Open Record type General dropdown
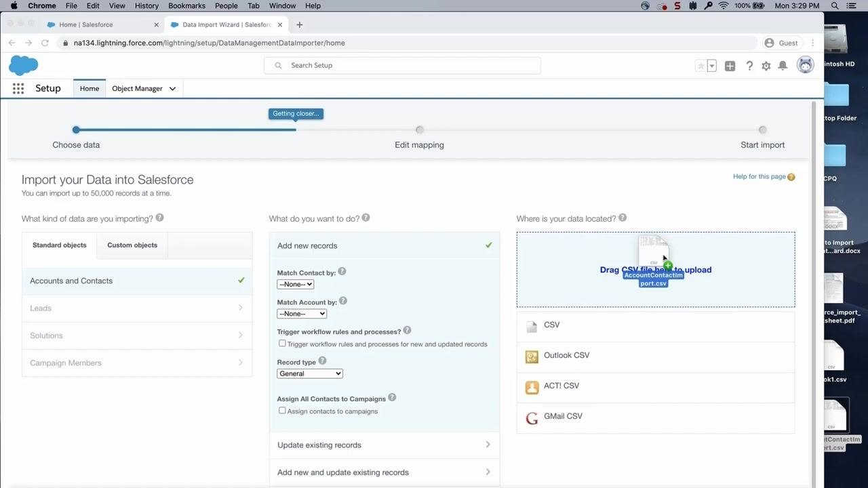This screenshot has width=868, height=488. [x=310, y=373]
